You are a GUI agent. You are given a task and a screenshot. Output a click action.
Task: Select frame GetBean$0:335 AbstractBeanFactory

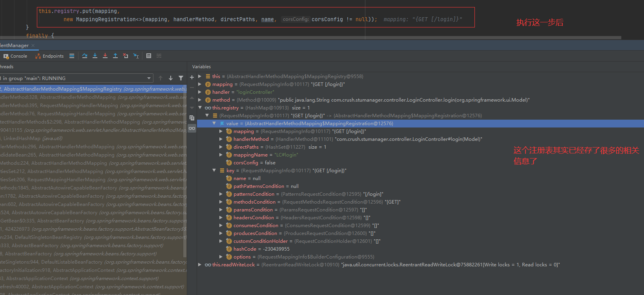pyautogui.click(x=93, y=220)
